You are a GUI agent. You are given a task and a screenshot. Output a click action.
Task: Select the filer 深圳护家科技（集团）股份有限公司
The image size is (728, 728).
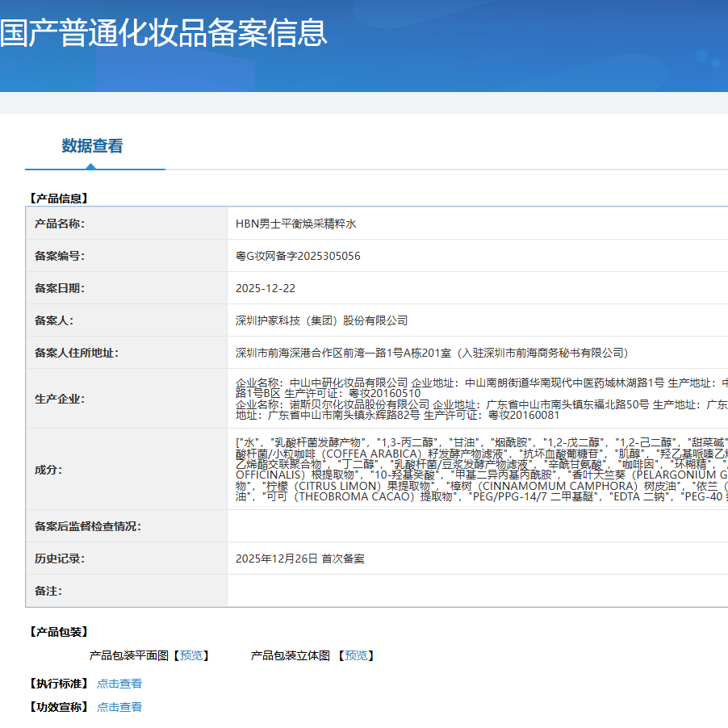pyautogui.click(x=322, y=320)
